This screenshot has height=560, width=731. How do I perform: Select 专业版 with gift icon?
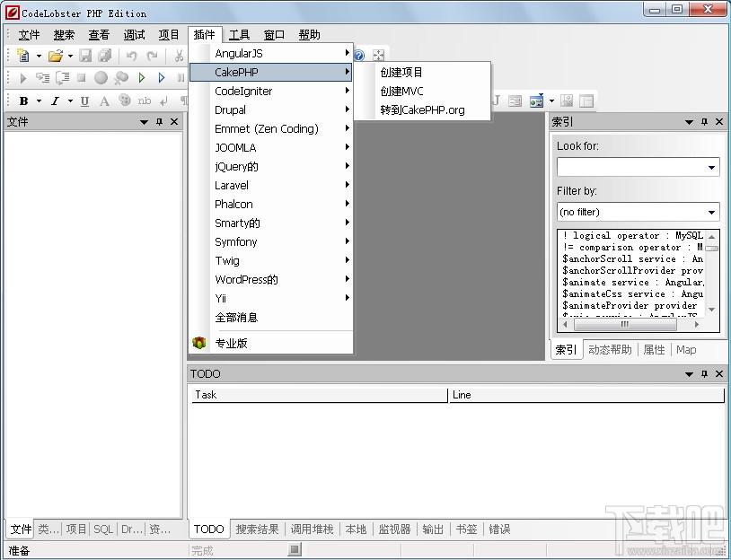[270, 344]
